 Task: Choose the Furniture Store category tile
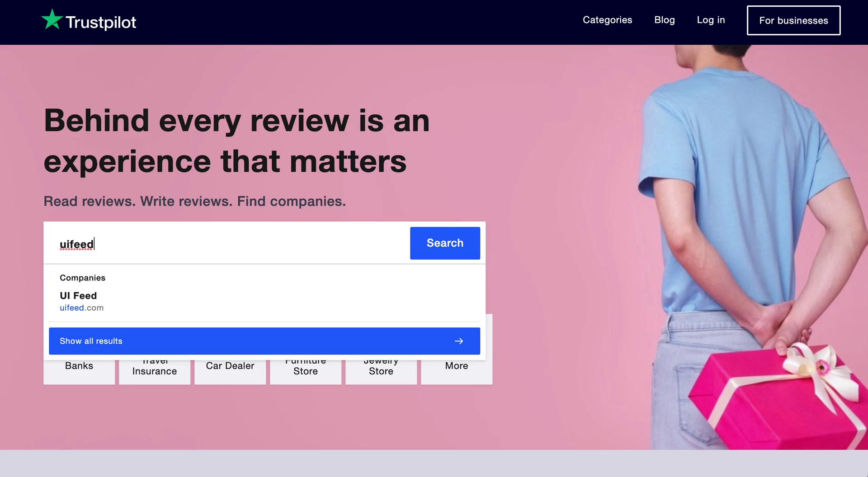pos(306,372)
